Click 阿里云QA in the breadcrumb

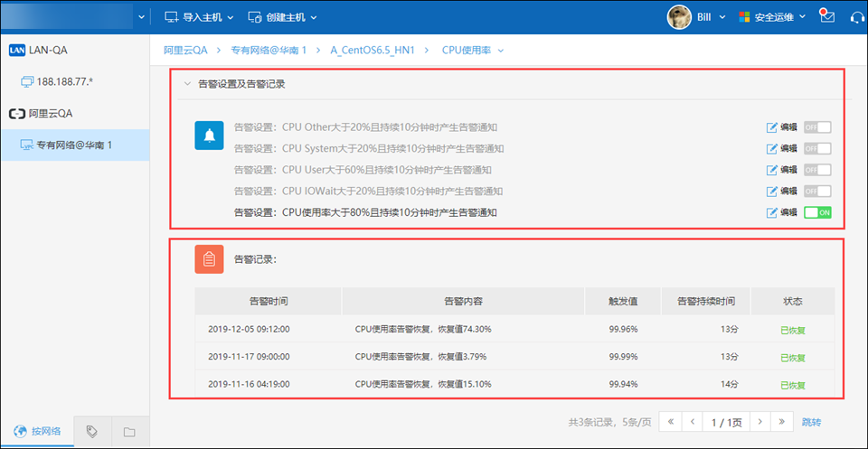pyautogui.click(x=186, y=50)
